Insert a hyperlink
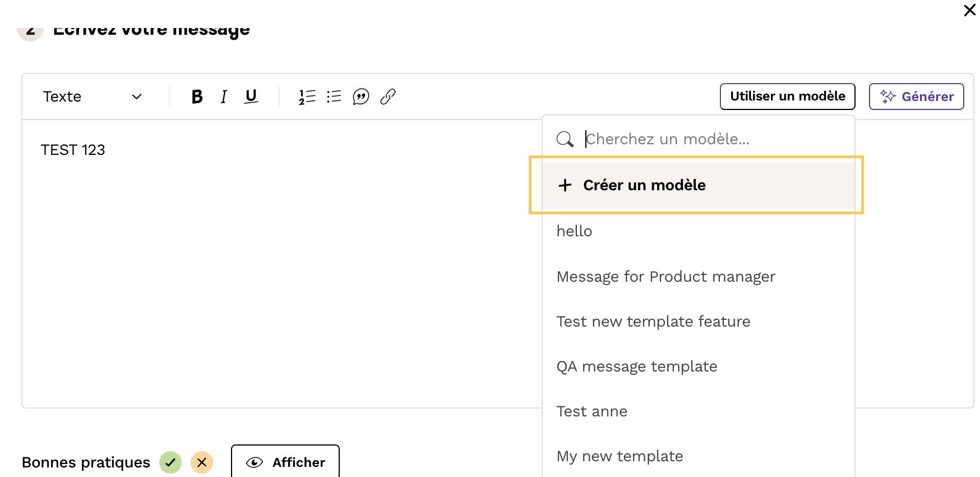The image size is (980, 477). point(388,97)
